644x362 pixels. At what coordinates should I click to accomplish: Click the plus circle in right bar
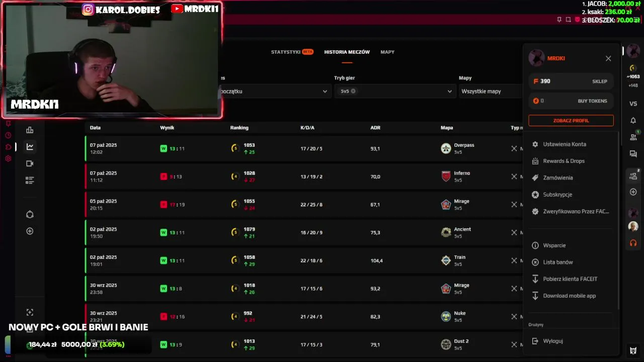(x=633, y=192)
